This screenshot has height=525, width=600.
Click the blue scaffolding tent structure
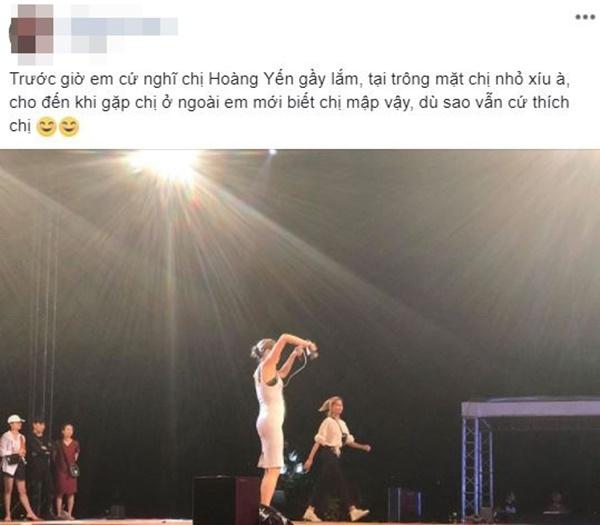[x=530, y=457]
